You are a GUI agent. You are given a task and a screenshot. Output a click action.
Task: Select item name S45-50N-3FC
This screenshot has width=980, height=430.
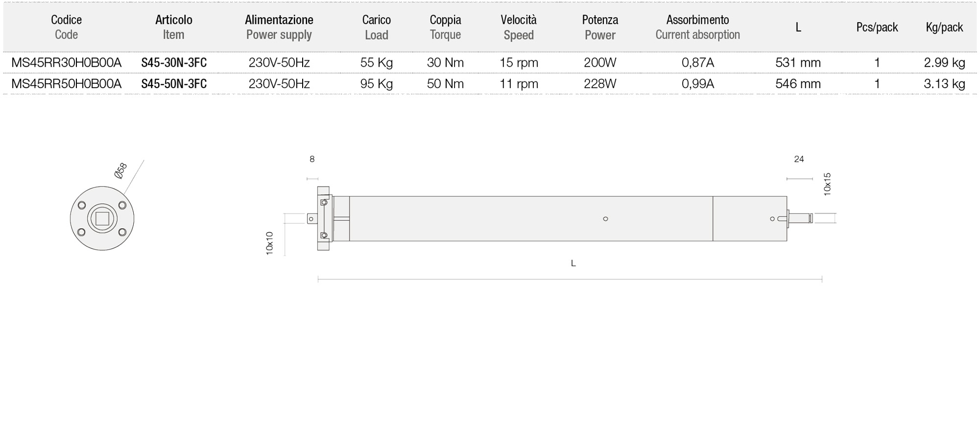coord(174,84)
